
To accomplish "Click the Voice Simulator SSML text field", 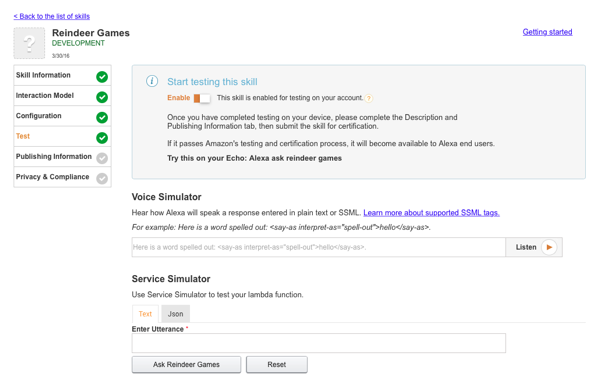I will (x=319, y=247).
